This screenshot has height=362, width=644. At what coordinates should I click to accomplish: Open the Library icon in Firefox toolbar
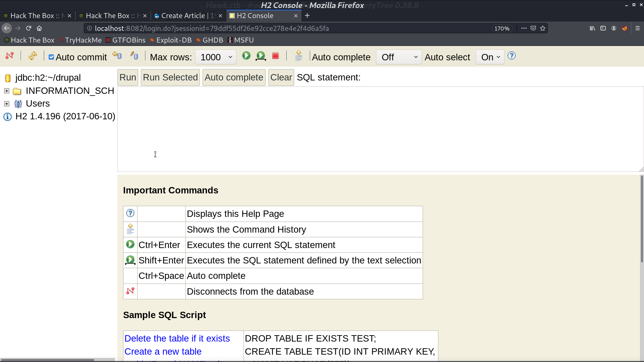point(592,28)
